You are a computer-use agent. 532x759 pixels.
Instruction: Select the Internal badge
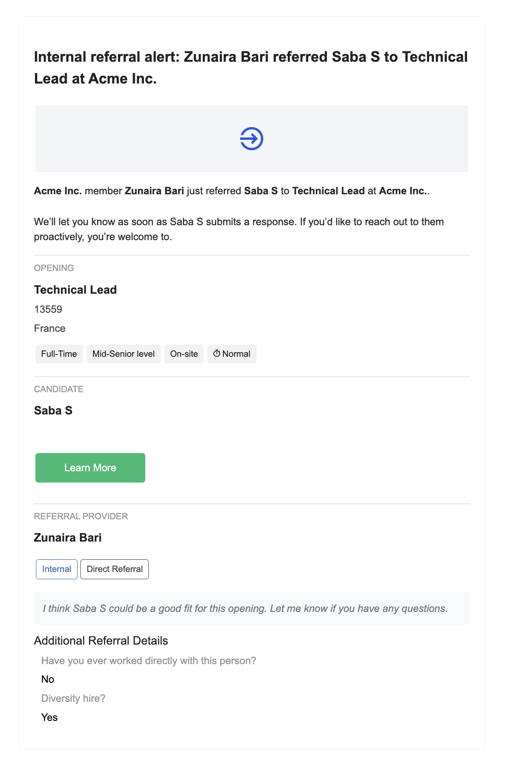[x=57, y=569]
